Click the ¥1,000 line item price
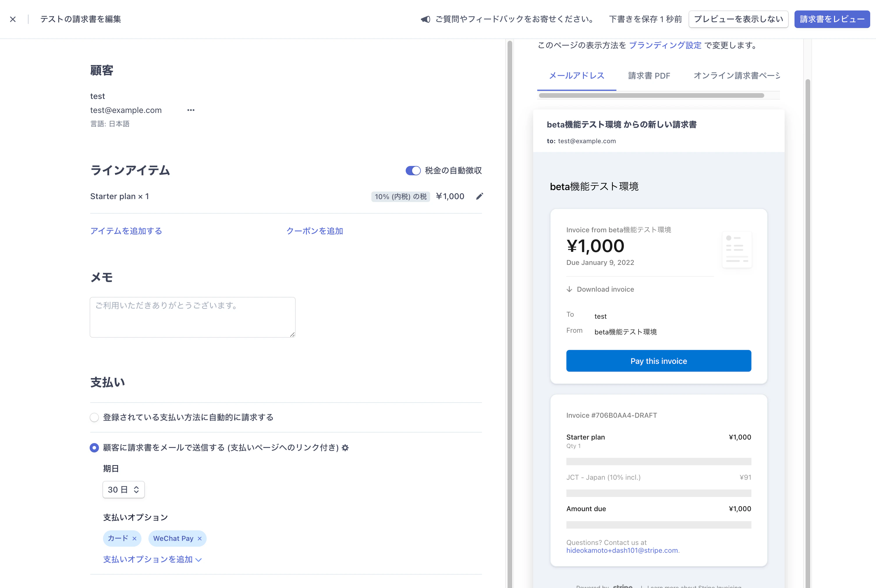The image size is (876, 588). (450, 196)
